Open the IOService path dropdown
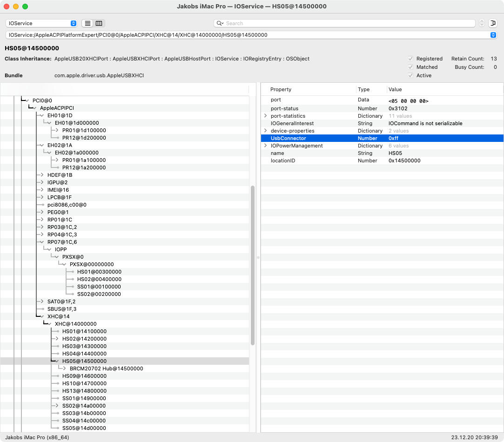504x442 pixels. coord(493,35)
